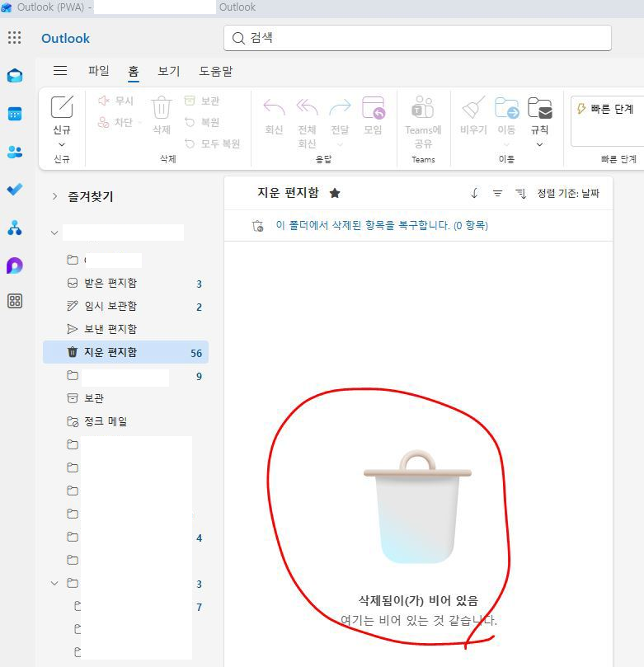The image size is (644, 667).
Task: Click the Outlook brand link
Action: pyautogui.click(x=65, y=38)
